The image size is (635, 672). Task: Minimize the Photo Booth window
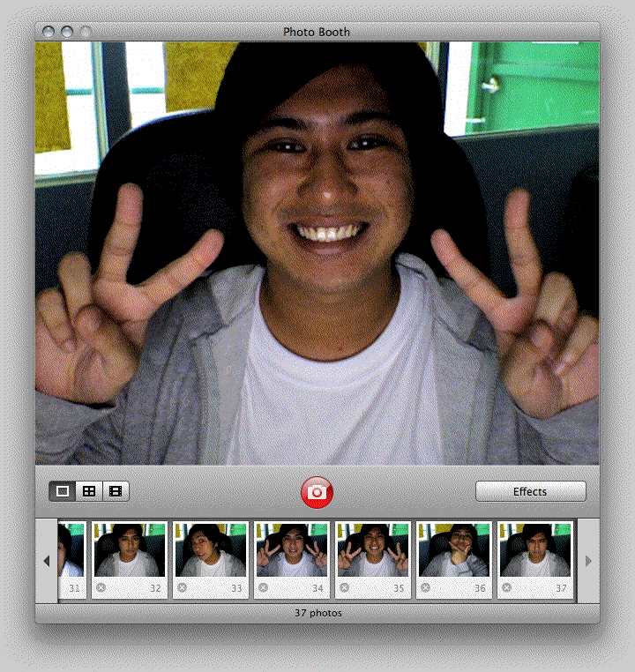coord(67,32)
